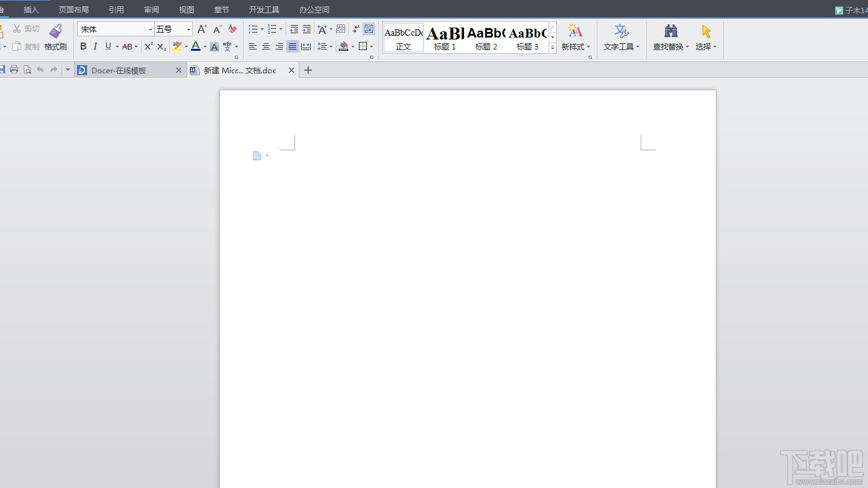Screen dimensions: 868x488
Task: Click the print preview icon
Action: pyautogui.click(x=27, y=70)
